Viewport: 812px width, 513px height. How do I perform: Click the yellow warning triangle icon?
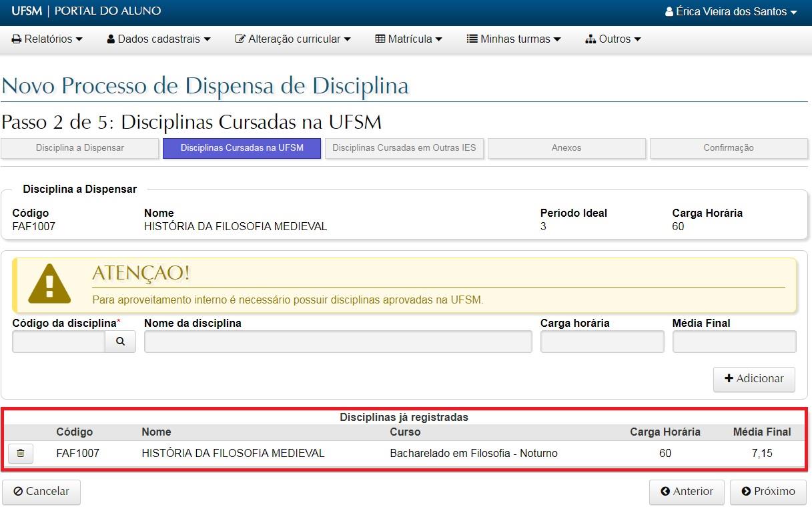coord(49,284)
